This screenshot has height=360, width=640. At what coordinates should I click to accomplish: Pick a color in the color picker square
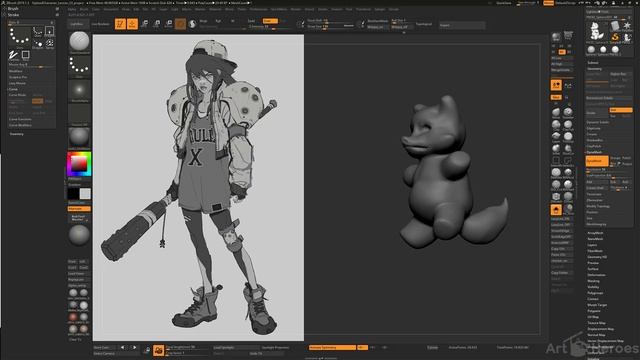pos(79,164)
